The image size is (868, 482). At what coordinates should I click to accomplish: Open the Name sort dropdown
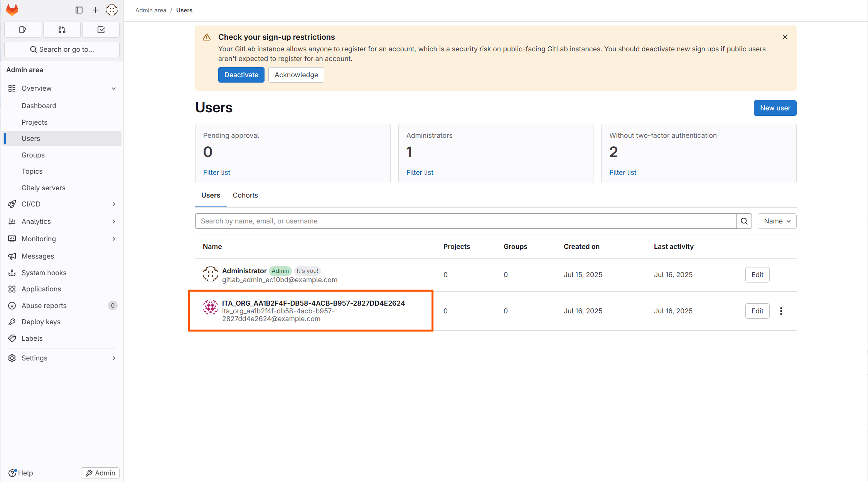click(x=777, y=221)
